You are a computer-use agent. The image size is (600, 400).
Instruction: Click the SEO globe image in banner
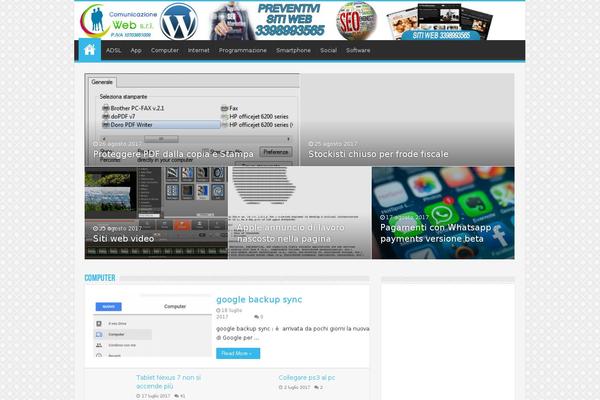pyautogui.click(x=356, y=21)
